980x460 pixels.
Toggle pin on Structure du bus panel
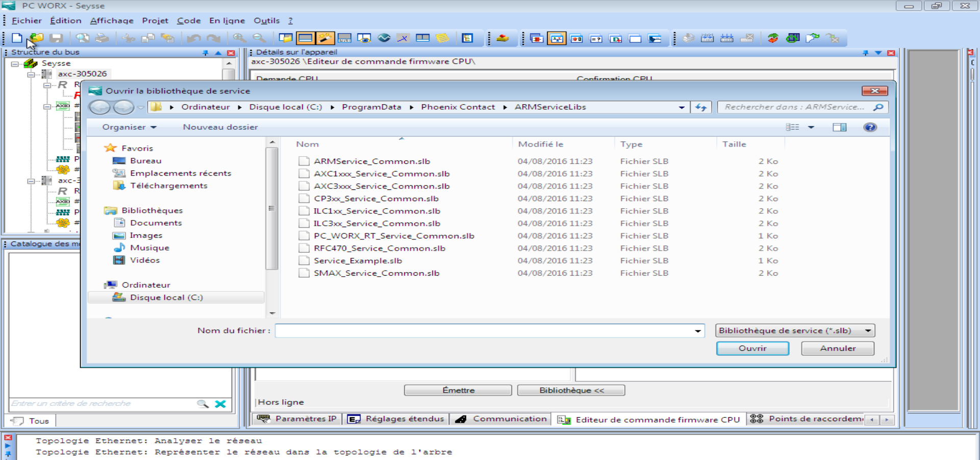pos(205,53)
